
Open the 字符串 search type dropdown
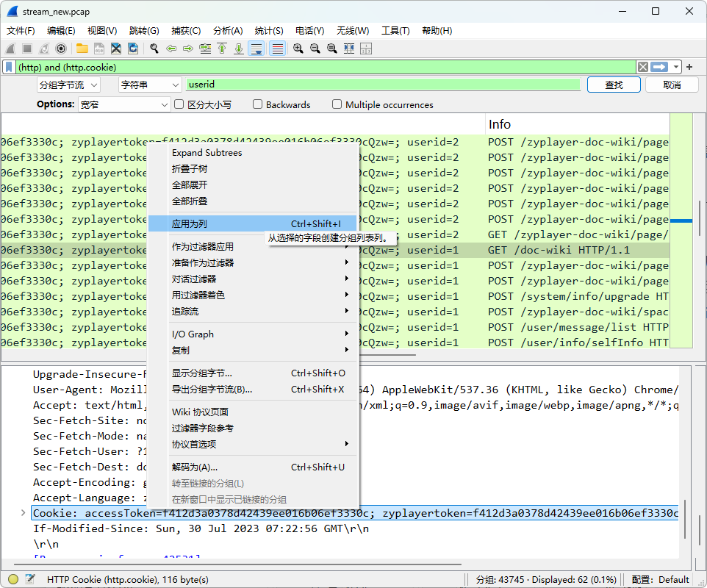click(x=150, y=85)
